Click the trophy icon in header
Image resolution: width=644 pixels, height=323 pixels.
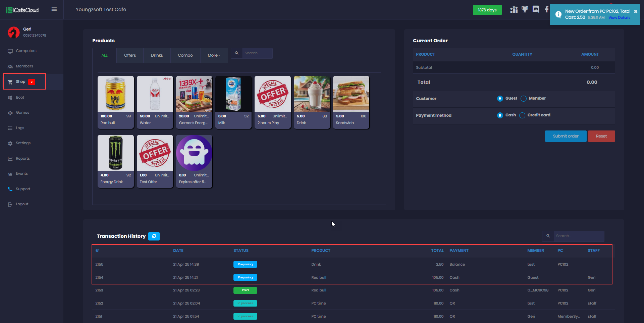525,10
